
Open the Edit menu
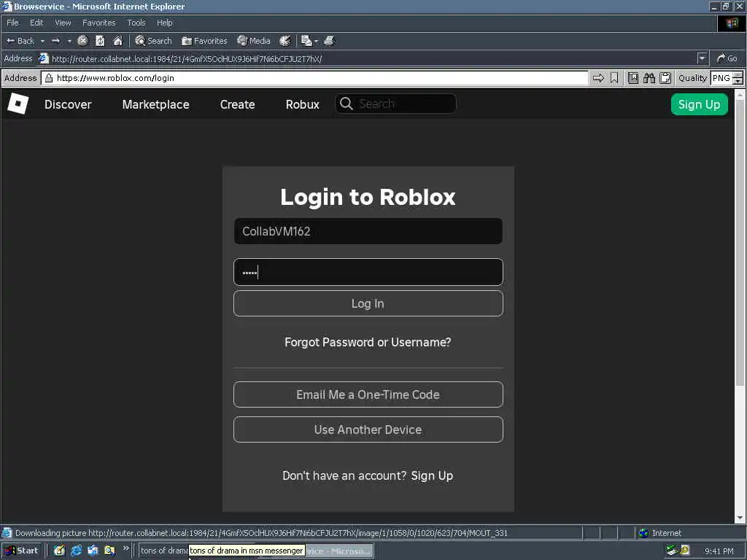click(x=36, y=23)
